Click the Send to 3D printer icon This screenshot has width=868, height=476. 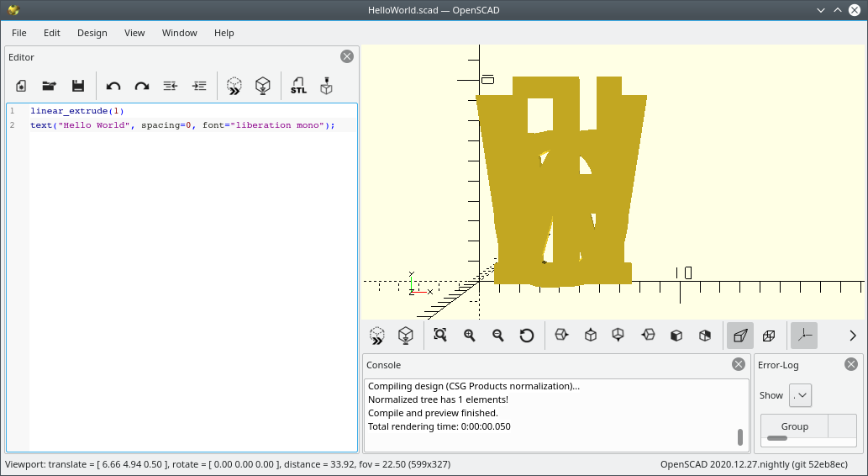tap(326, 86)
